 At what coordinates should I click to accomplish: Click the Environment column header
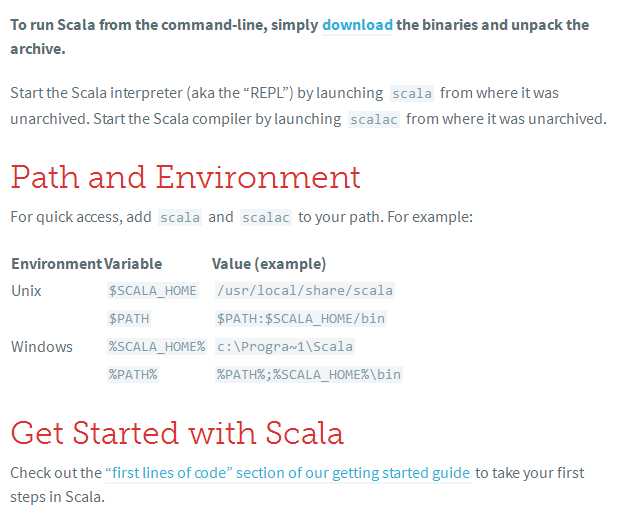pos(56,264)
